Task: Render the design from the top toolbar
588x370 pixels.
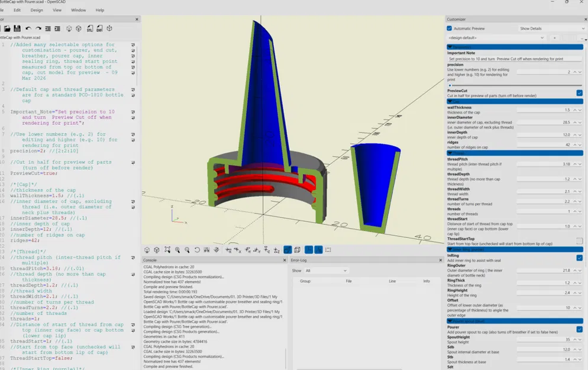Action: pos(79,28)
